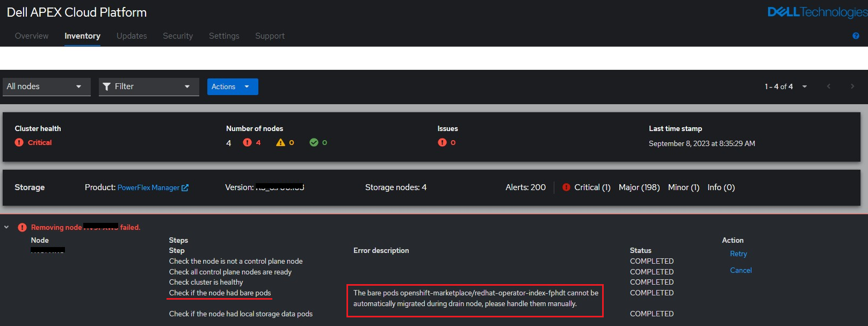This screenshot has height=326, width=868.
Task: Open the Actions dropdown menu
Action: (x=233, y=86)
